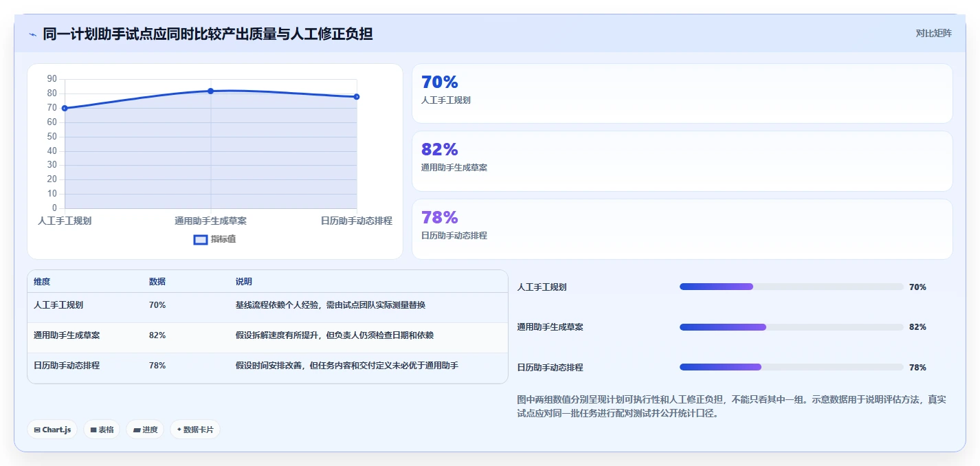
Task: Click the 78% data card value
Action: click(x=440, y=217)
